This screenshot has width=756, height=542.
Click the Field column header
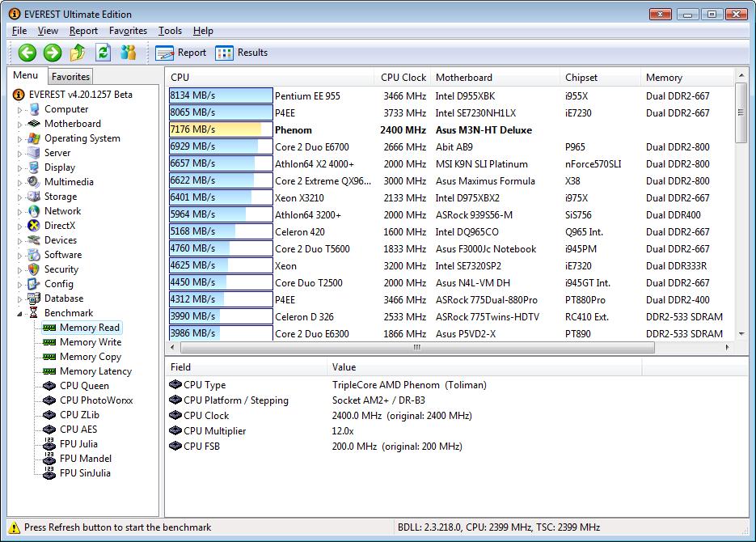tap(247, 367)
